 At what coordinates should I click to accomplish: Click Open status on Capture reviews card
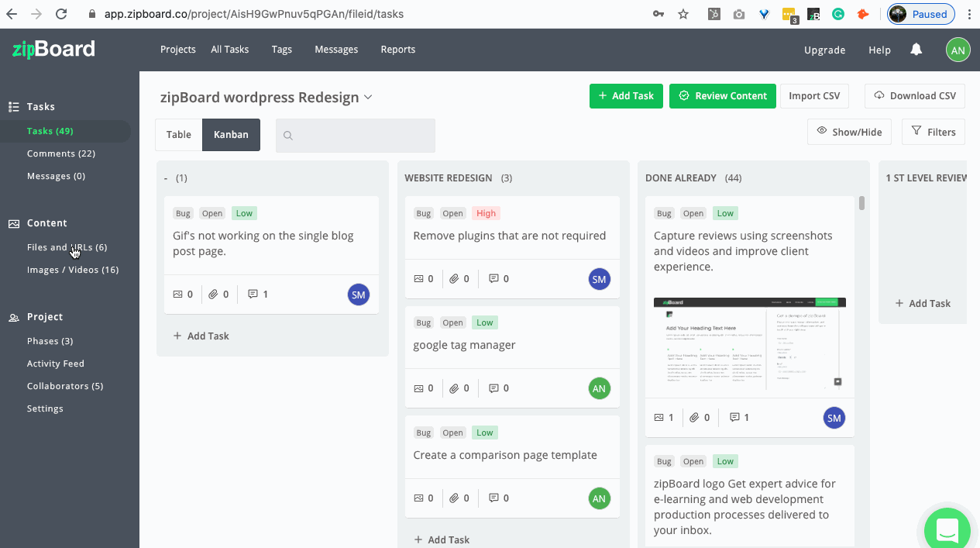pos(693,213)
